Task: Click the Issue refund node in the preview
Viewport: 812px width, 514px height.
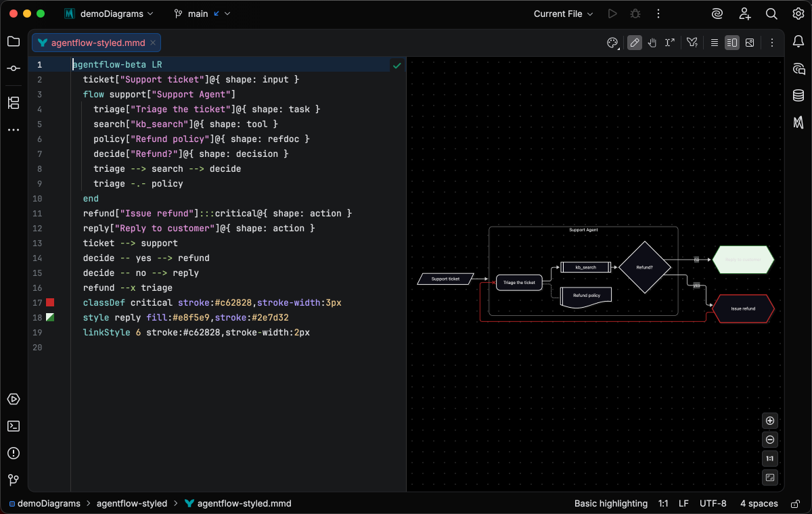Action: pos(743,308)
